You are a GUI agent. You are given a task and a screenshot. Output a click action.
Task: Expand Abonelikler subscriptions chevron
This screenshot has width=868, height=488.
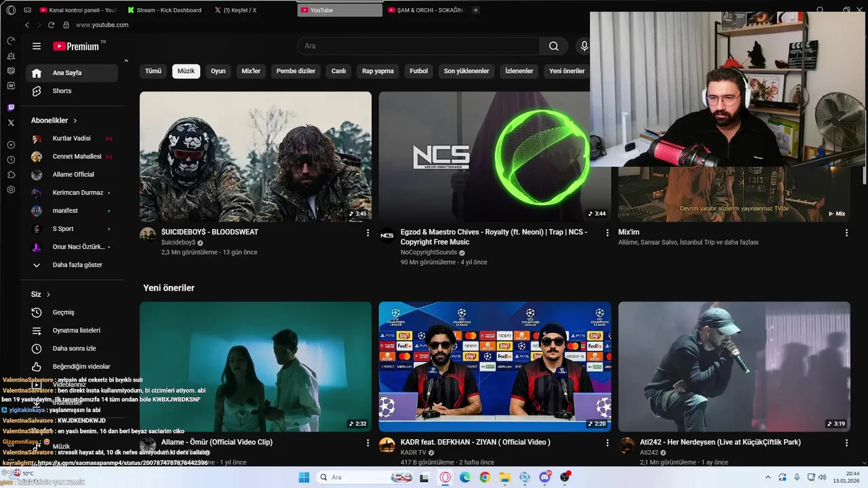[x=75, y=121]
